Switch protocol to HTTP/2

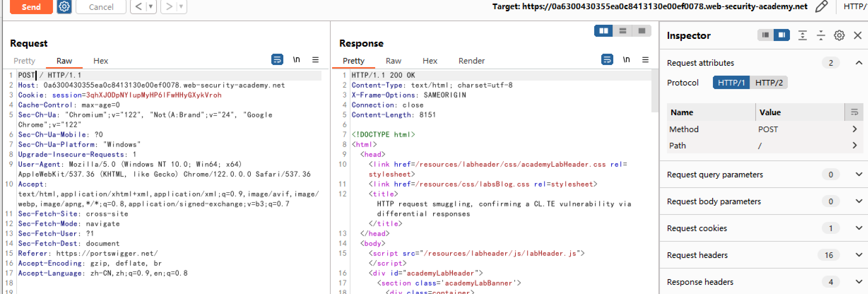(x=769, y=83)
